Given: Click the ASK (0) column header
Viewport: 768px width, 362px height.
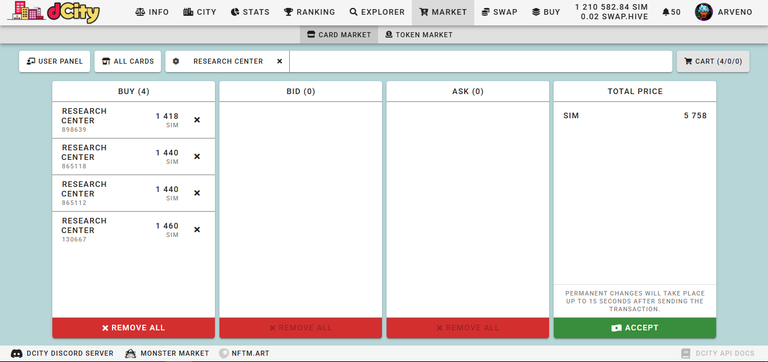Looking at the screenshot, I should 468,91.
